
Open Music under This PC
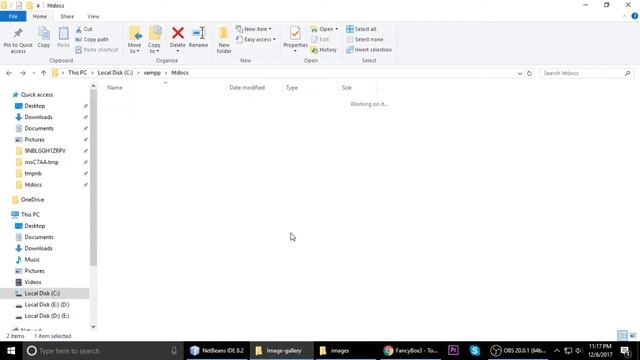[x=32, y=260]
